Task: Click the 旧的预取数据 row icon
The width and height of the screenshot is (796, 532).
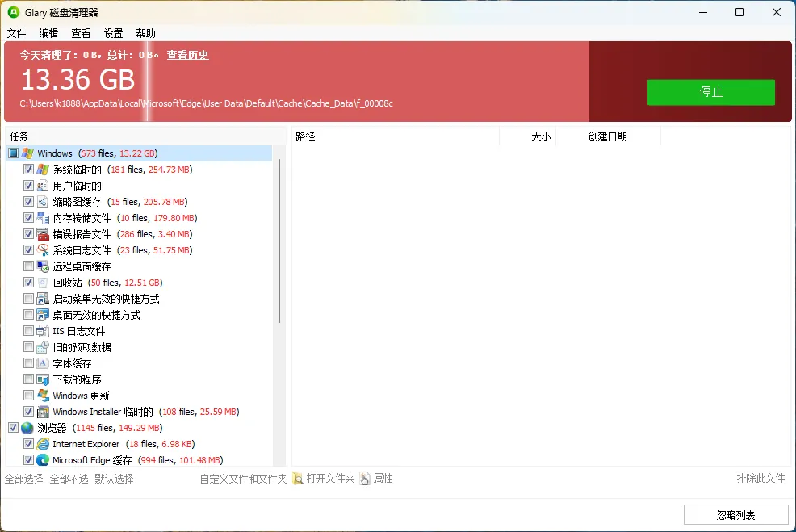Action: point(43,347)
